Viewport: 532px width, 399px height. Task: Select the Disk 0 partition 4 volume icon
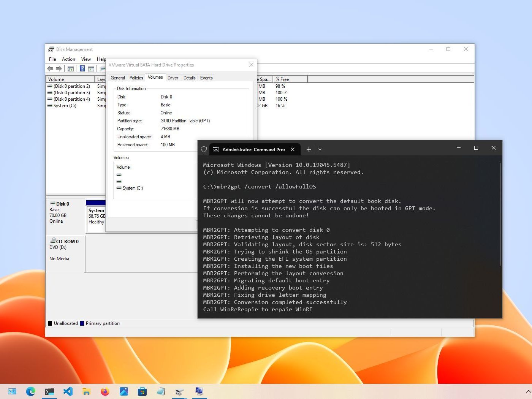[x=50, y=99]
